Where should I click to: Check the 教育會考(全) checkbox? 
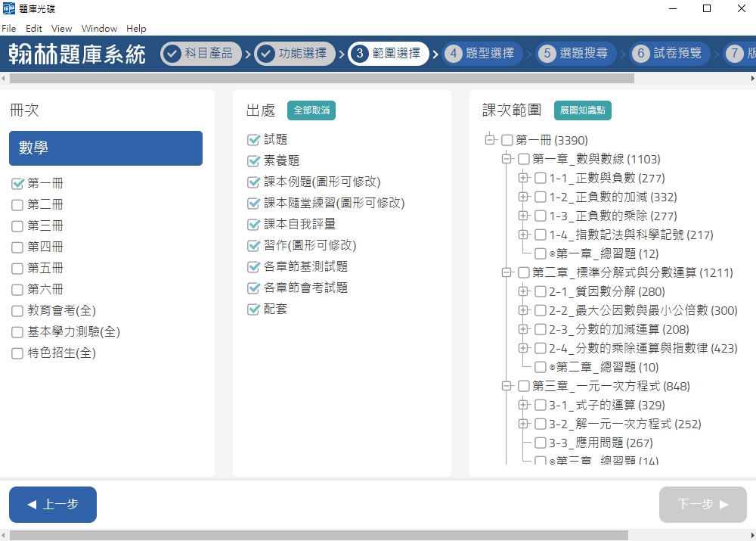pyautogui.click(x=17, y=311)
